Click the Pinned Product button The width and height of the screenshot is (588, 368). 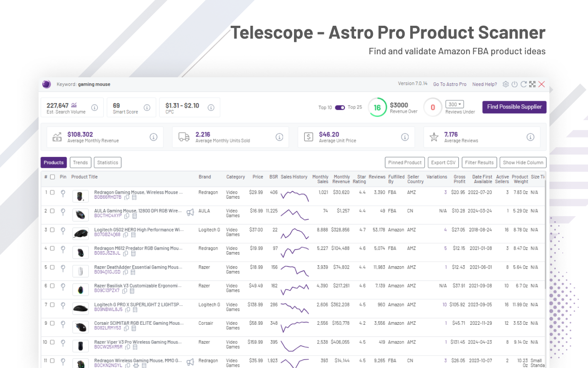click(x=405, y=162)
